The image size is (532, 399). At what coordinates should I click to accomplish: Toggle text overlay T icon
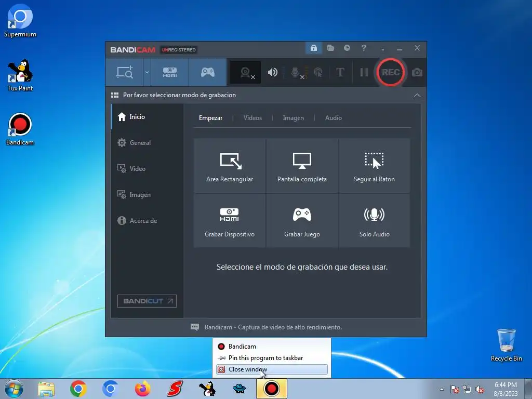[x=340, y=72]
